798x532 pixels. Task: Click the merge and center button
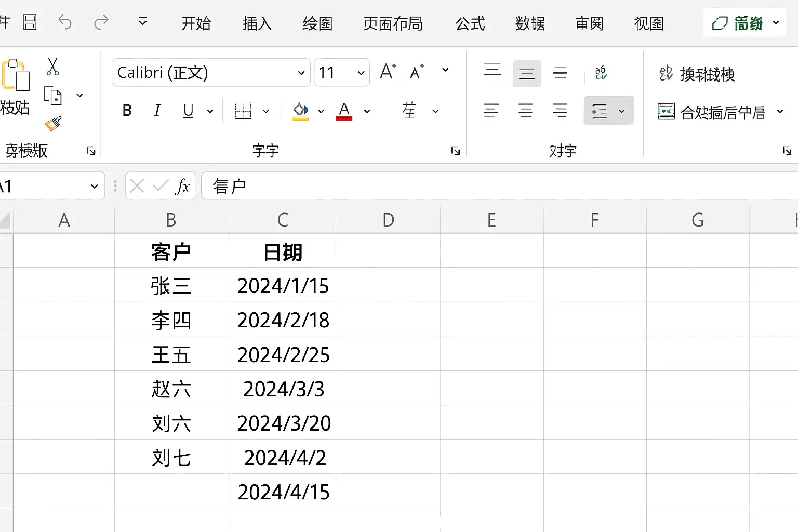(712, 112)
